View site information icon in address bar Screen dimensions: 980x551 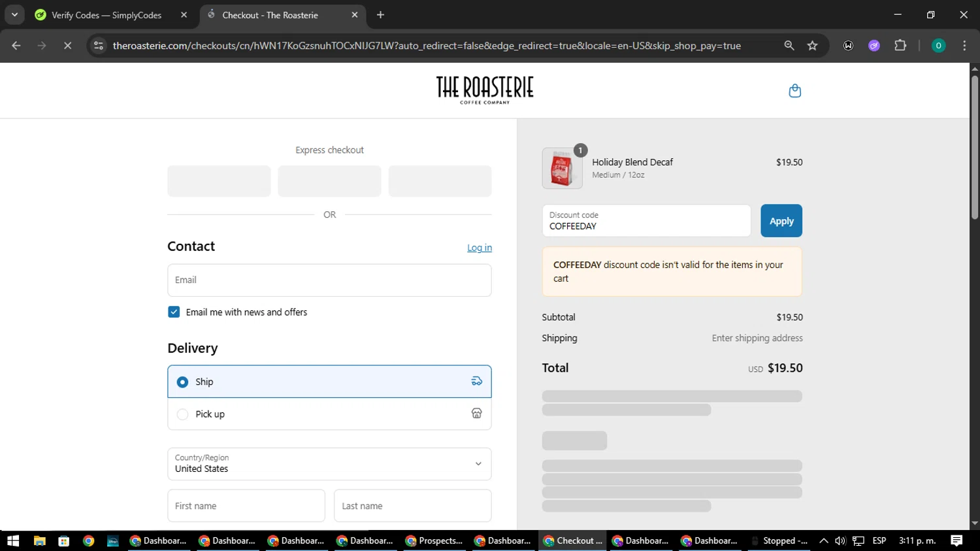[99, 46]
